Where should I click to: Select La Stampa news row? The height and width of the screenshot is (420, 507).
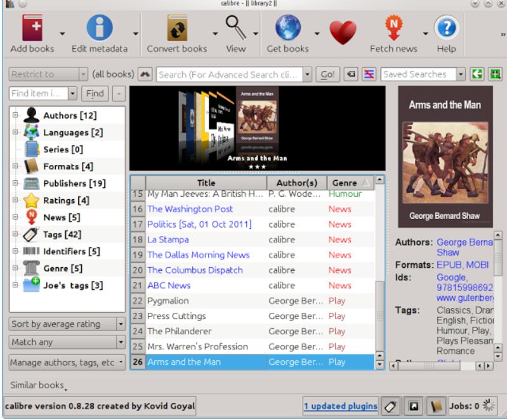click(x=253, y=240)
